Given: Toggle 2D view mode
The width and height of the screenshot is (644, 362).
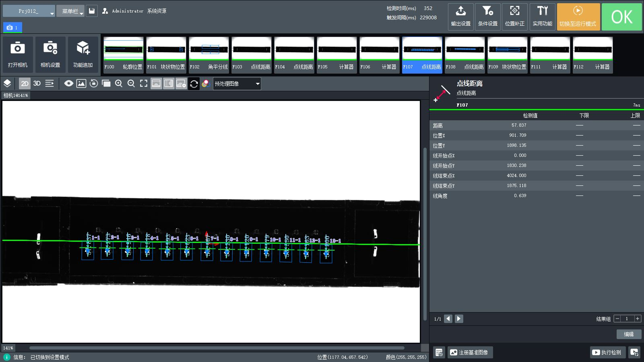Looking at the screenshot, I should (x=25, y=83).
